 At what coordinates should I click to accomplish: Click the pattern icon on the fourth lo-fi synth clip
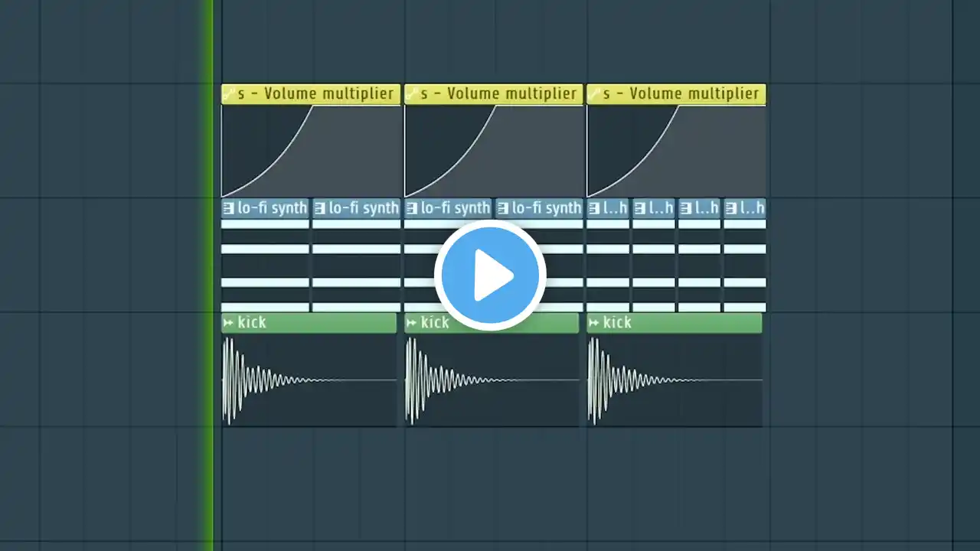tap(503, 208)
